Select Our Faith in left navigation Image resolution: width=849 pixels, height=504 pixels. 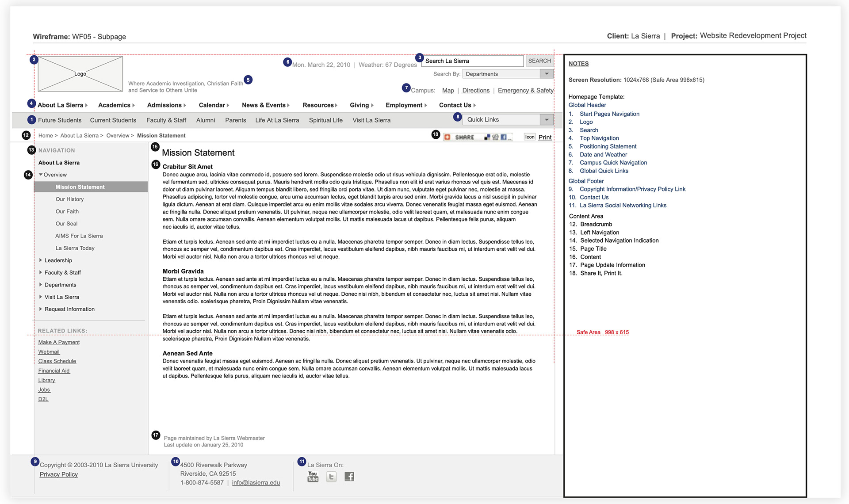click(x=67, y=212)
